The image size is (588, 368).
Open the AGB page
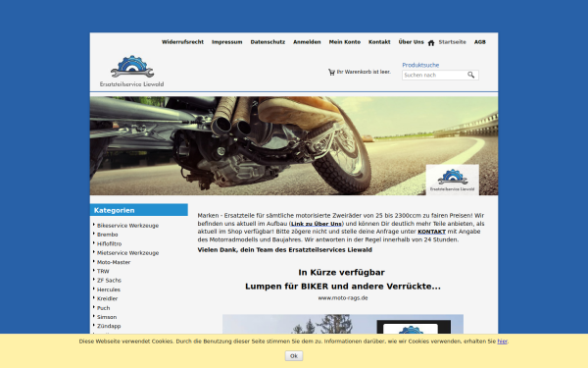pyautogui.click(x=479, y=42)
